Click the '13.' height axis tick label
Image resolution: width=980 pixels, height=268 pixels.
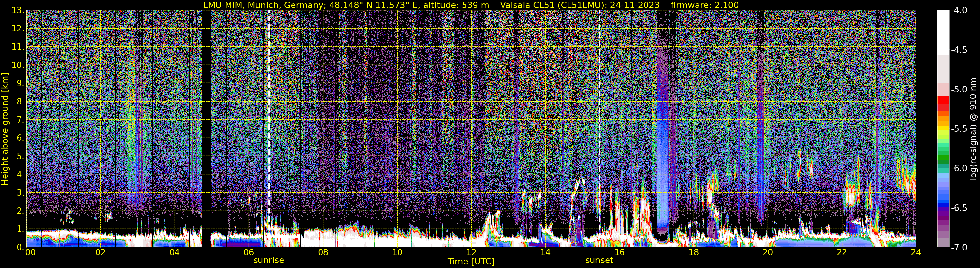pyautogui.click(x=18, y=11)
